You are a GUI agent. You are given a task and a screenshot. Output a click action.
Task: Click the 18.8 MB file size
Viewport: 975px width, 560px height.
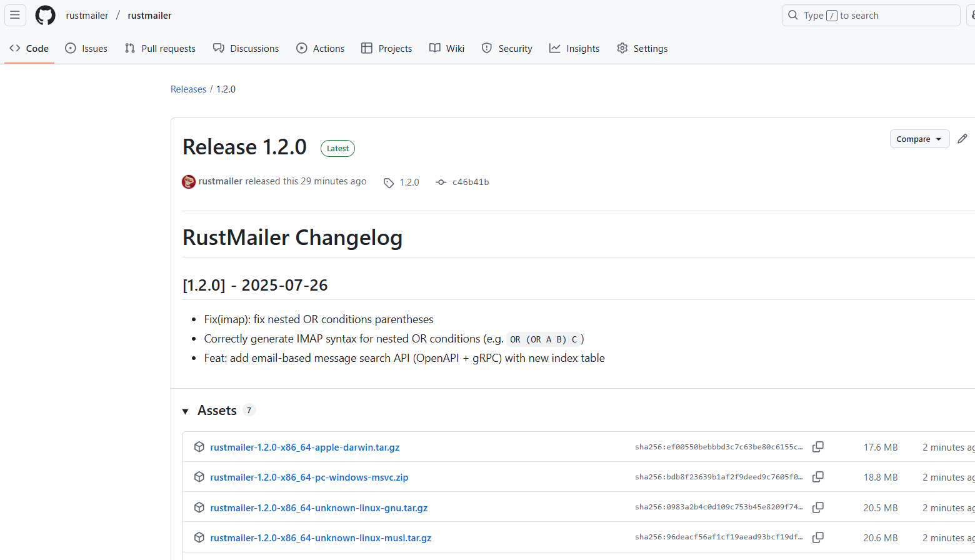pyautogui.click(x=881, y=477)
